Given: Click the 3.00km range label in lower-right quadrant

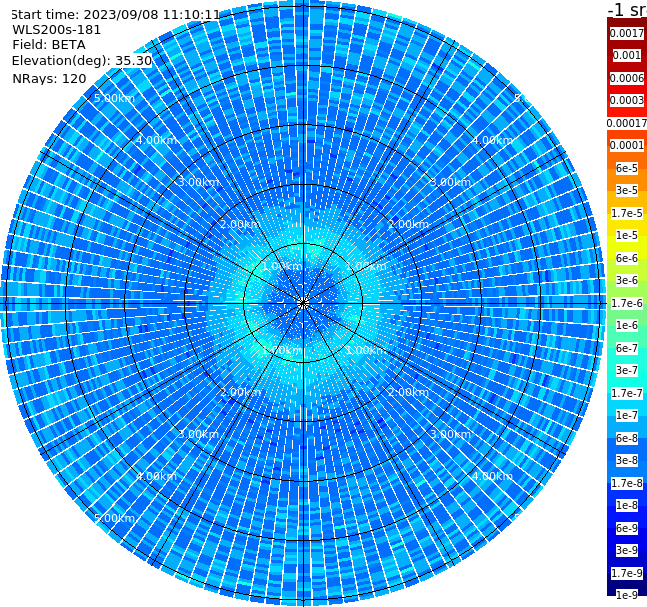Looking at the screenshot, I should coord(450,434).
